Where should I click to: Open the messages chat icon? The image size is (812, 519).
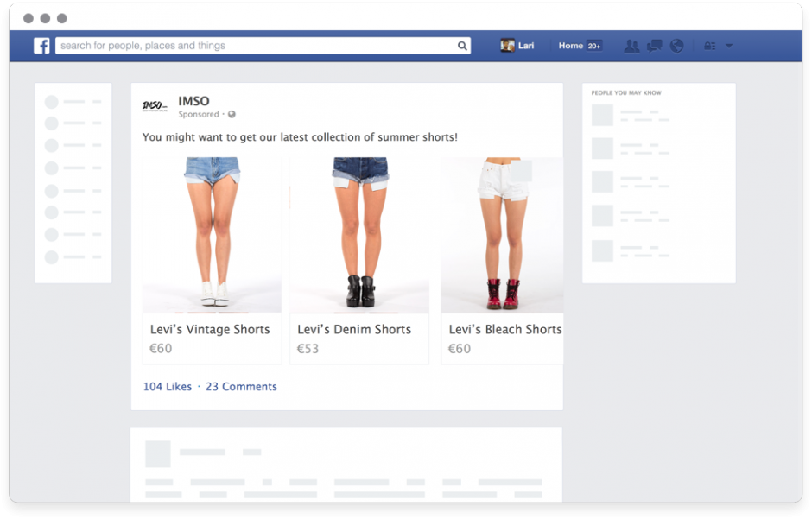coord(654,45)
